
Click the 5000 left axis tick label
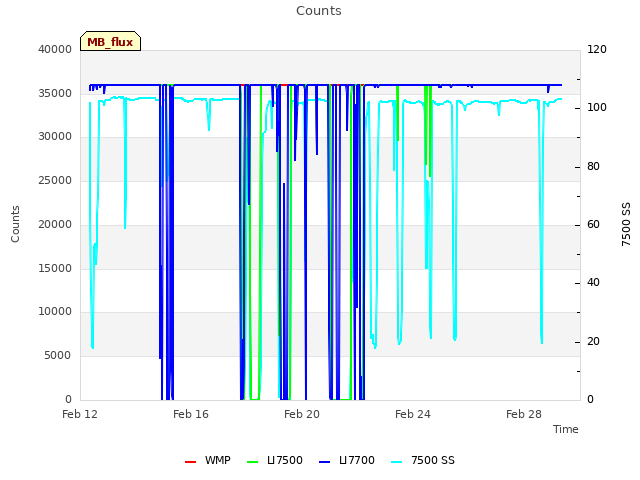pyautogui.click(x=58, y=355)
